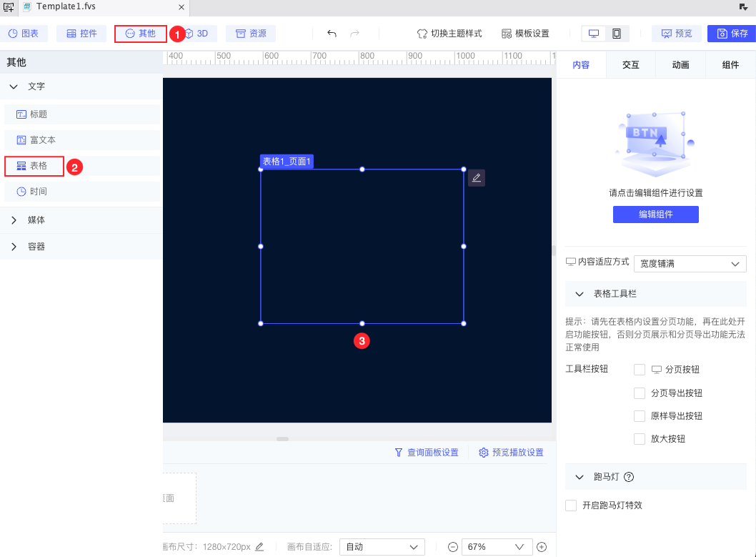Switch to the 动画 animation tab

(680, 64)
